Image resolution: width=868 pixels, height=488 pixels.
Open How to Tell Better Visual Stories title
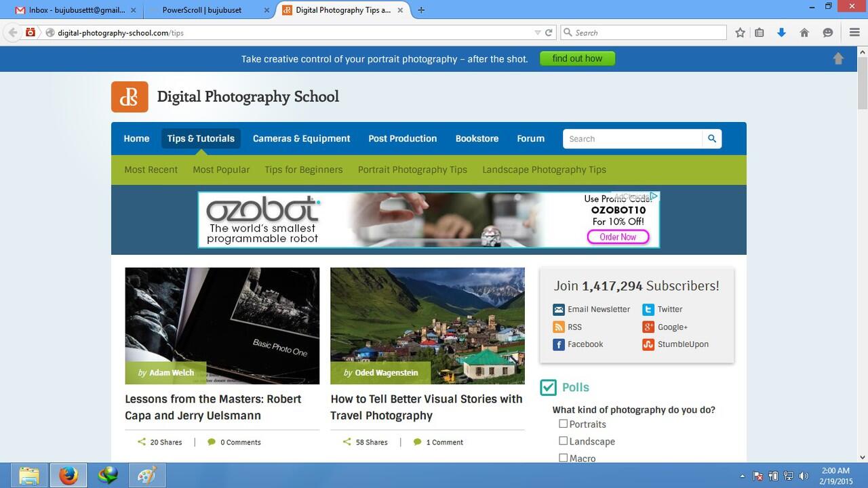[427, 407]
